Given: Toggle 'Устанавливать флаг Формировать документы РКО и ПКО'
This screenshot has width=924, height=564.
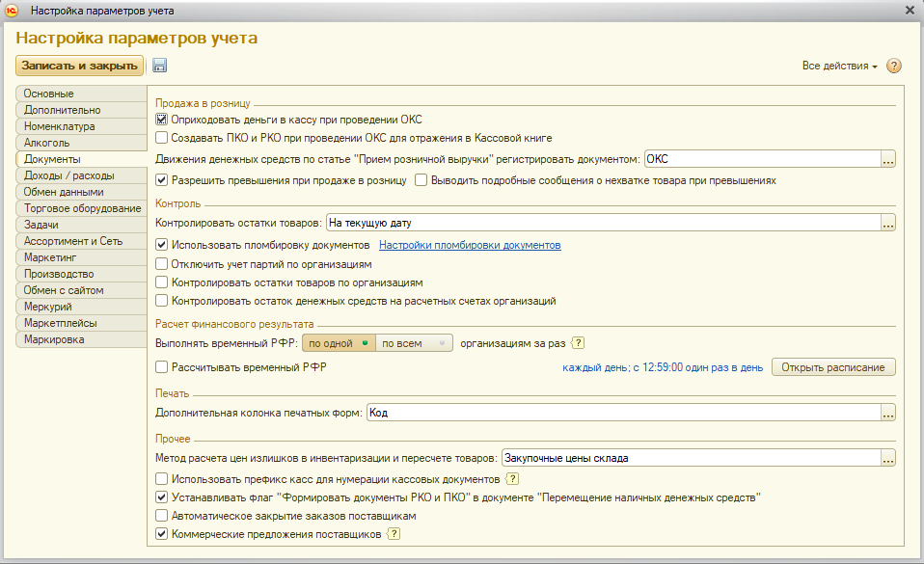Looking at the screenshot, I should click(x=161, y=497).
